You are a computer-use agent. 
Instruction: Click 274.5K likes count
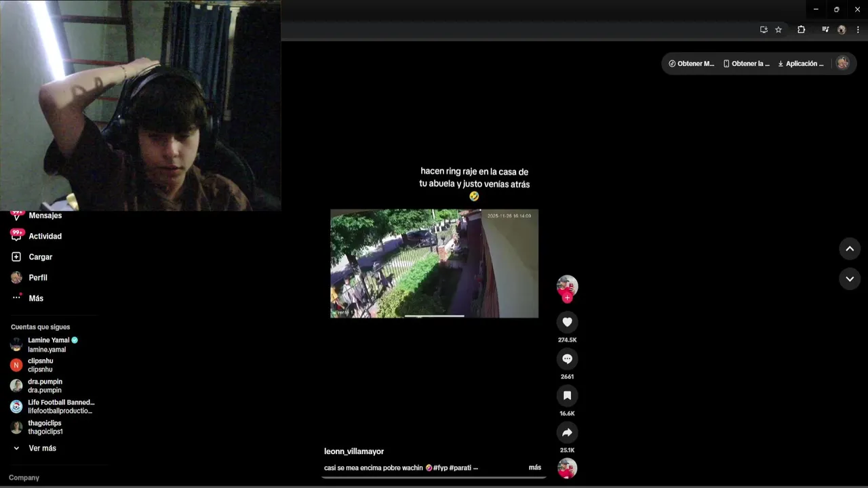(567, 340)
